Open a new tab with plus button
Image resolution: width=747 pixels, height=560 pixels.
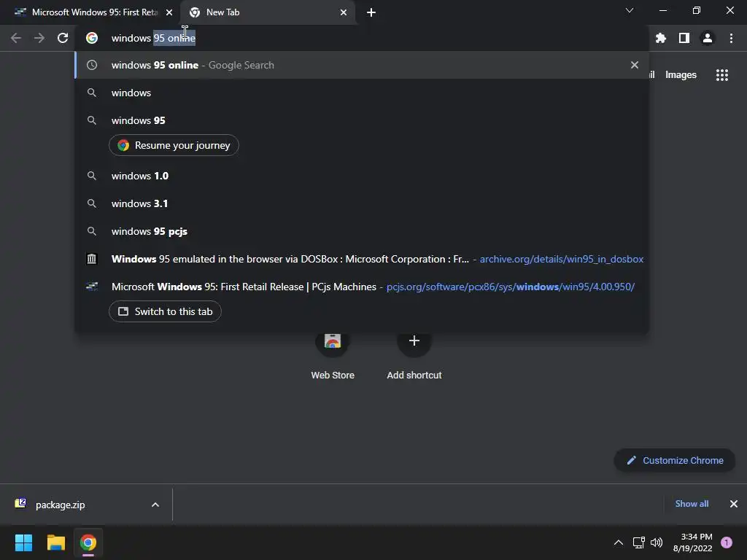pos(371,12)
